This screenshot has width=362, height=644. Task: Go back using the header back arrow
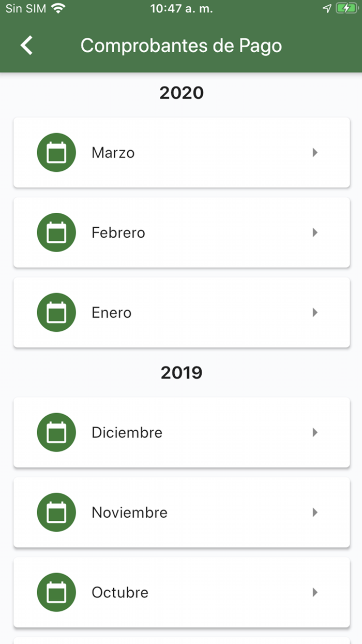tap(26, 45)
